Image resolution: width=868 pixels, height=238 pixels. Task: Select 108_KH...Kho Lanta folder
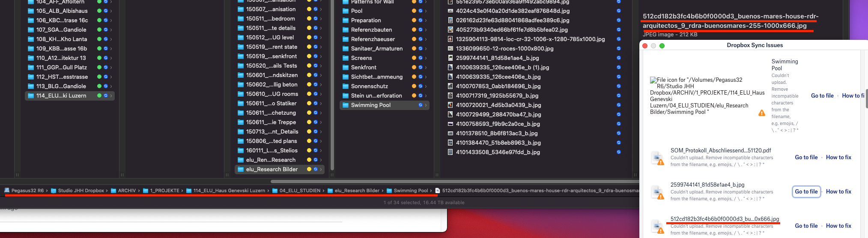click(x=69, y=39)
